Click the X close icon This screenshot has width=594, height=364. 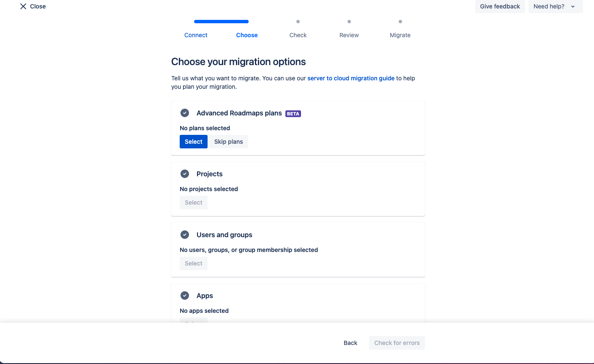[23, 6]
